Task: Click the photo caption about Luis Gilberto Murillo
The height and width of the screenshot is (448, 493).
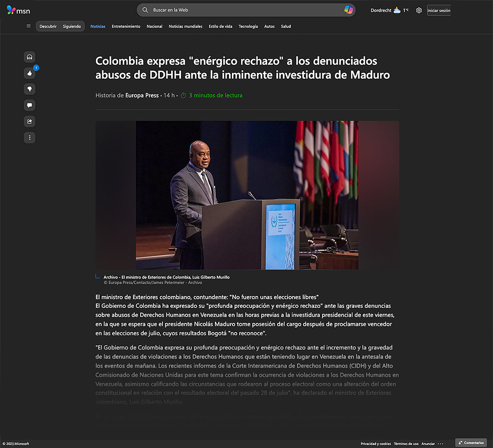Action: point(167,277)
